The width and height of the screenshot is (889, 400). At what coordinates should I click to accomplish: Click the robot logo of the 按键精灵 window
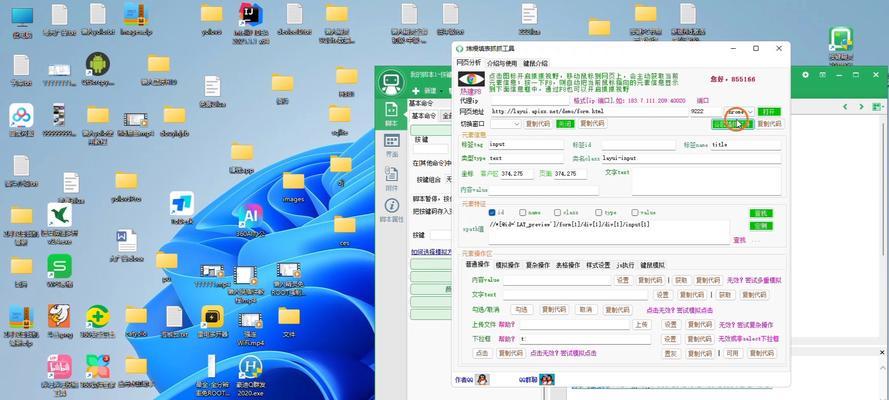pyautogui.click(x=391, y=83)
